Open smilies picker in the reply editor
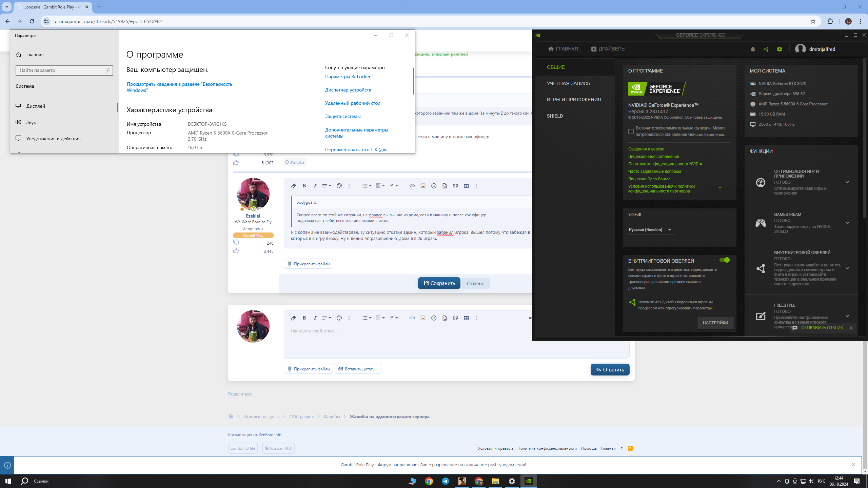This screenshot has height=488, width=868. point(434,318)
